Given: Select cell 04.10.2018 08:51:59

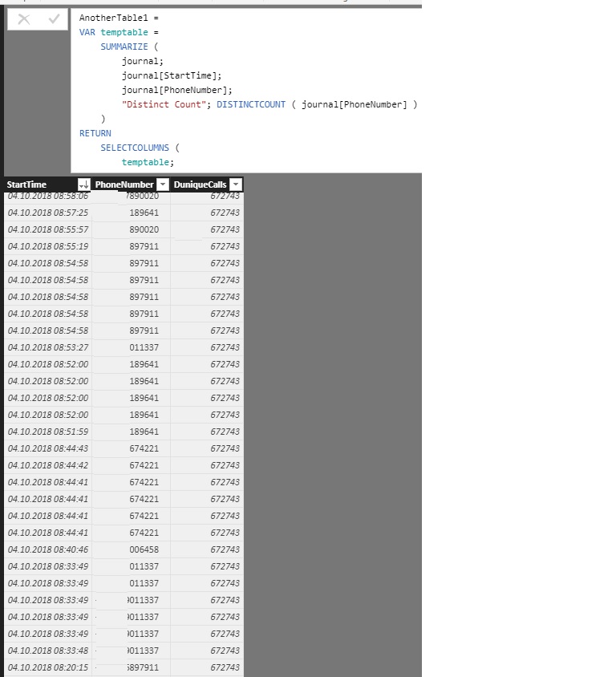Looking at the screenshot, I should pyautogui.click(x=48, y=432).
